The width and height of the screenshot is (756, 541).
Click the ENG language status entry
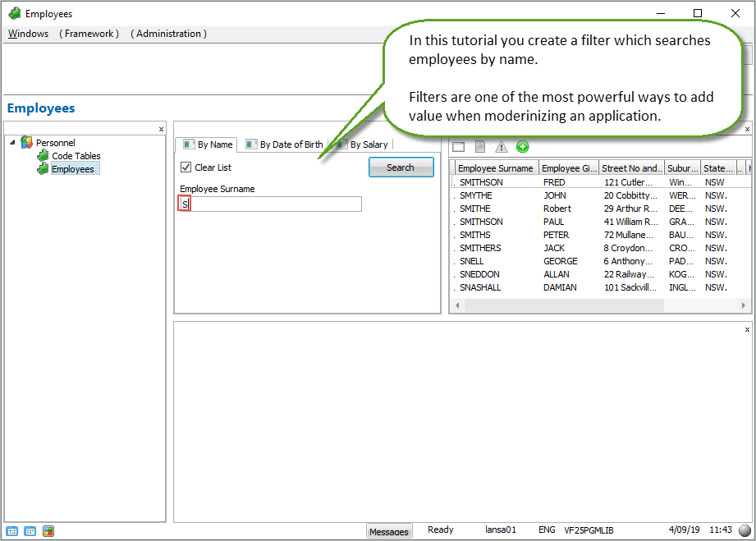tap(547, 530)
